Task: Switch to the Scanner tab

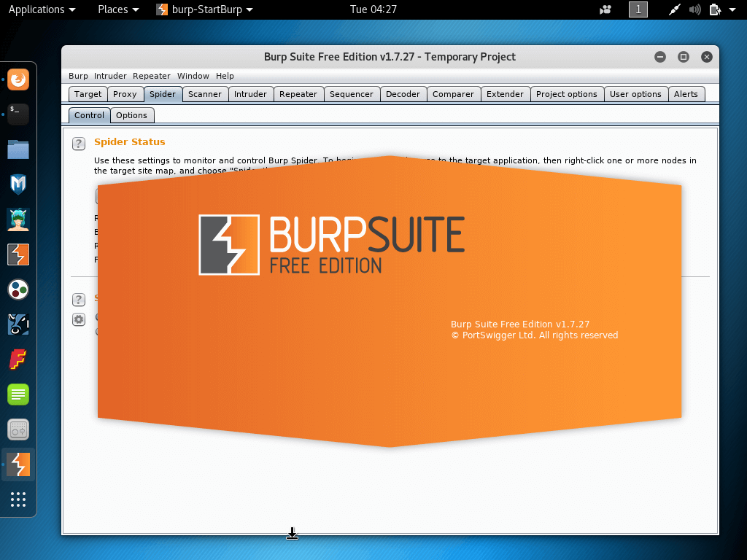Action: point(205,94)
